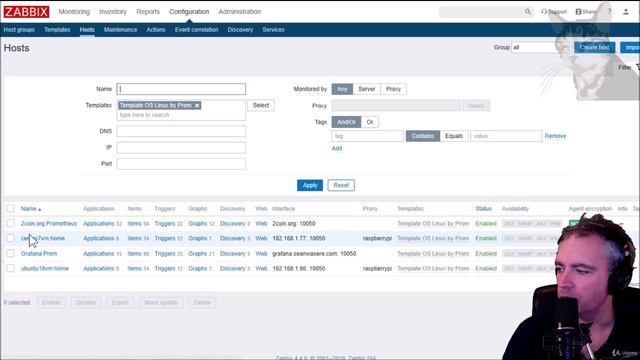Open the Administration menu
640x360 pixels.
[x=240, y=12]
